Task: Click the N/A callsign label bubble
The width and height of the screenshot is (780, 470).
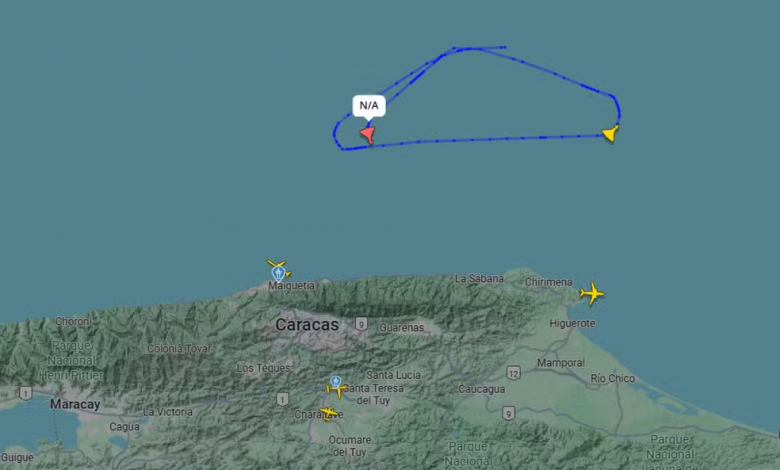Action: (369, 105)
